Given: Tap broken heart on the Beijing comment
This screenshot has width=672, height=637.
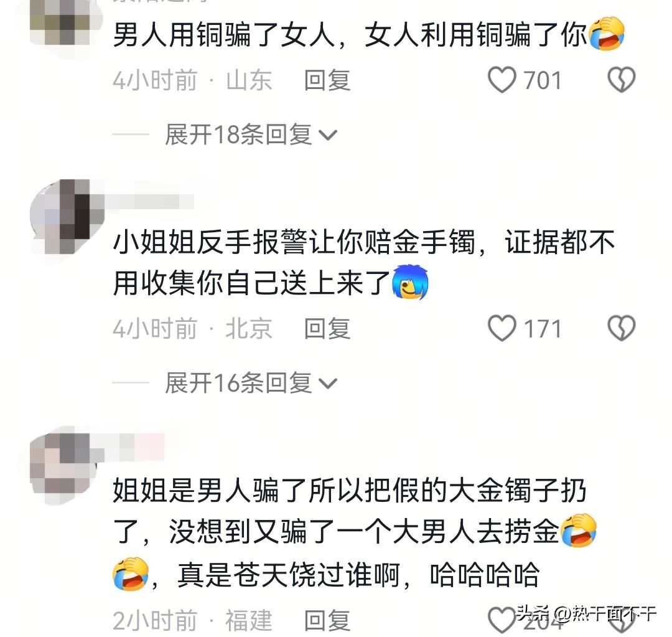Looking at the screenshot, I should [x=622, y=328].
